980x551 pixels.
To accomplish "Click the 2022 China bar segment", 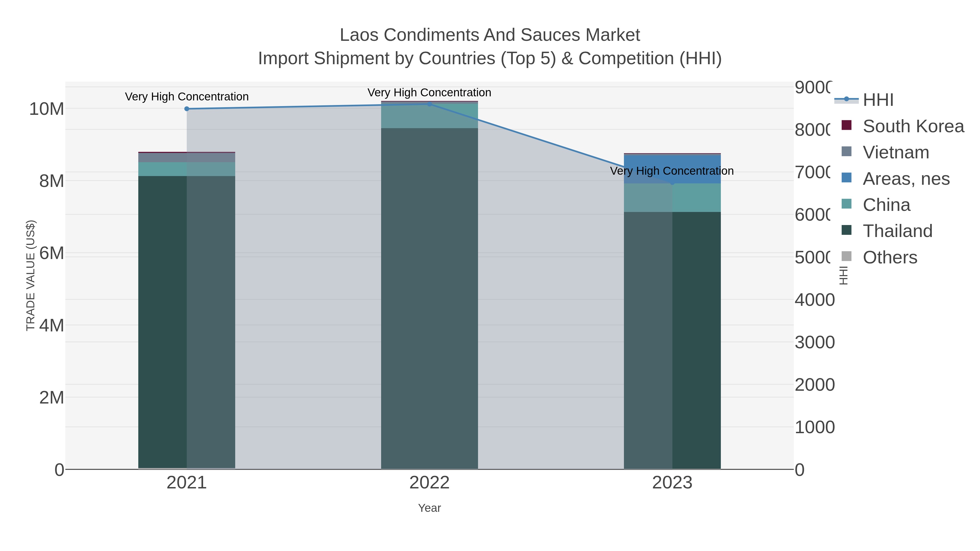I will pos(430,116).
